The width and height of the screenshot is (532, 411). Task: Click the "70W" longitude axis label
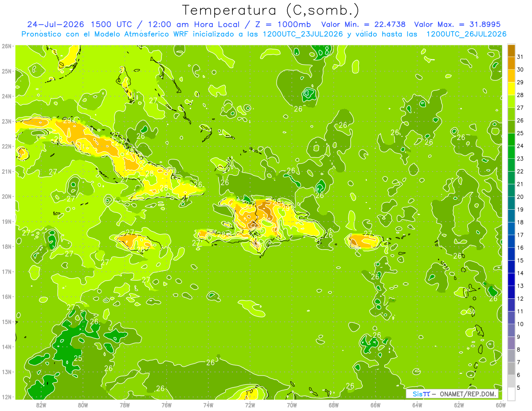[x=292, y=405]
